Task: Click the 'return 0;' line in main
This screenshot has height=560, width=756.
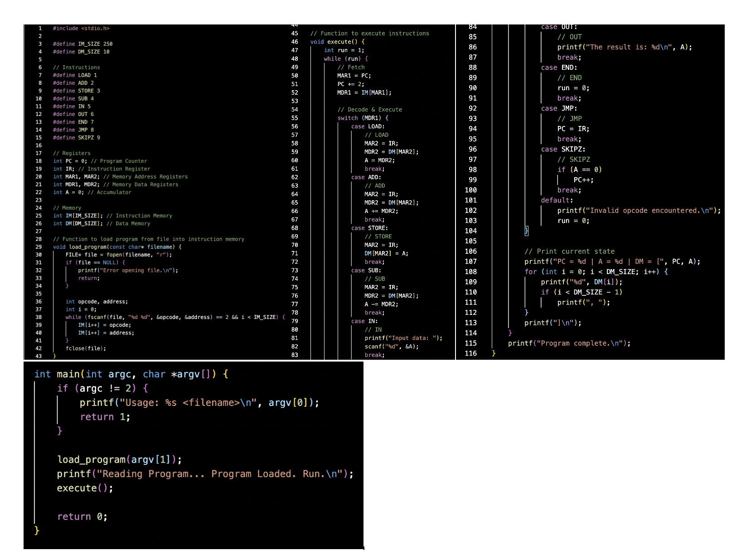Action: [82, 517]
